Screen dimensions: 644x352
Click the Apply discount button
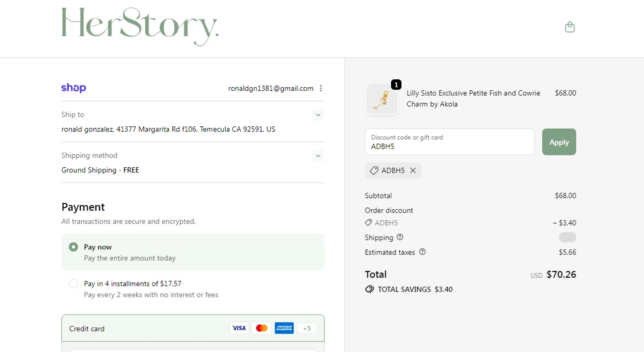pyautogui.click(x=559, y=142)
